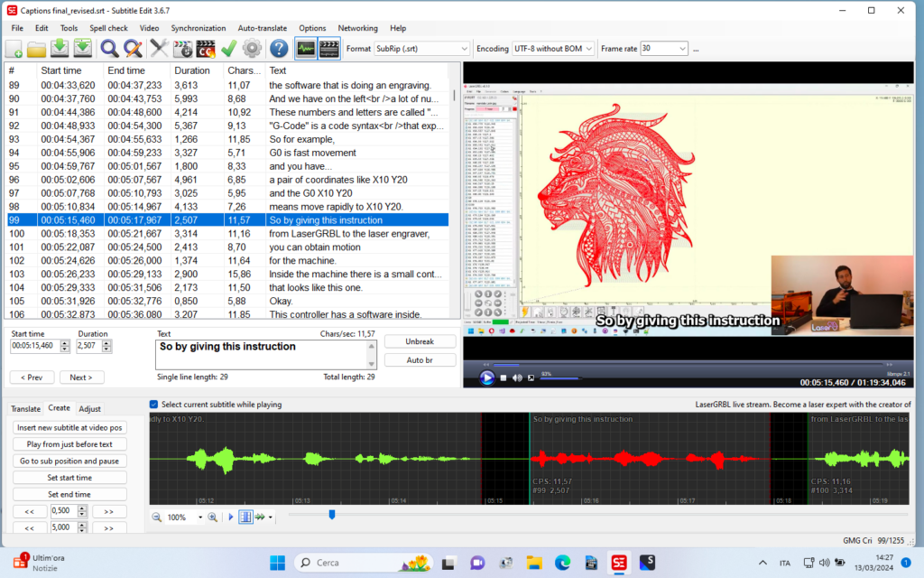Toggle the waveform display toolbar icon

tap(306, 48)
